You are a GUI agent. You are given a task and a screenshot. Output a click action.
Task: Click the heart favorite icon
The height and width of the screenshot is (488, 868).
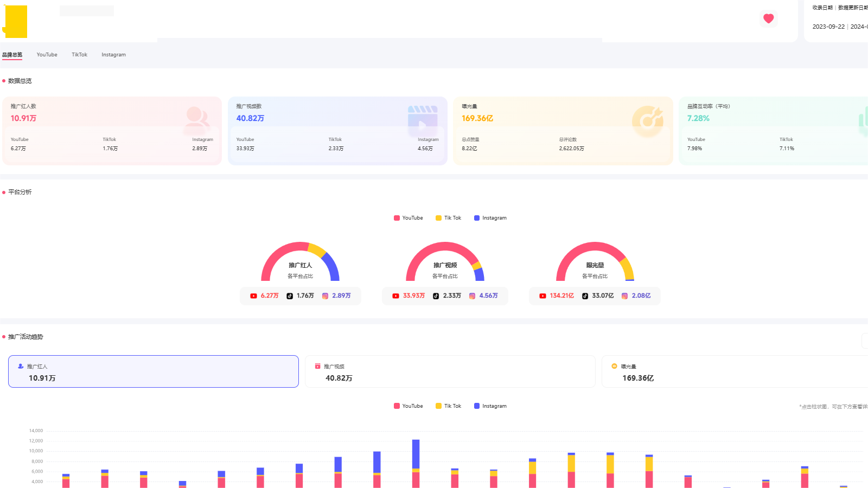(x=768, y=18)
